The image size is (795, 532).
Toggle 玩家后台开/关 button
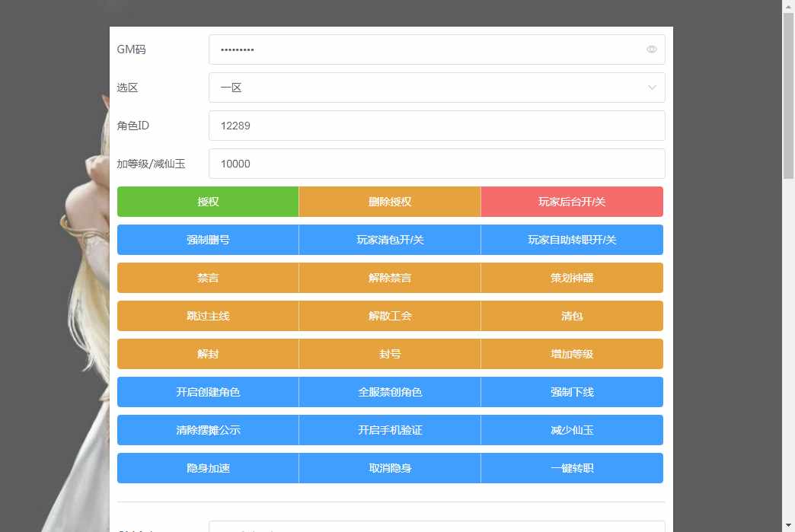(572, 202)
